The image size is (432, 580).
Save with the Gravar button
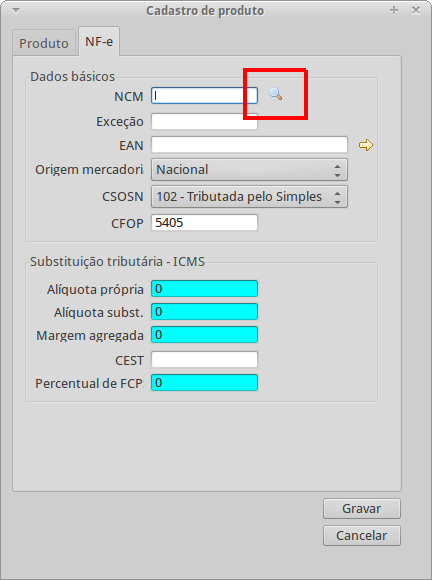[362, 509]
